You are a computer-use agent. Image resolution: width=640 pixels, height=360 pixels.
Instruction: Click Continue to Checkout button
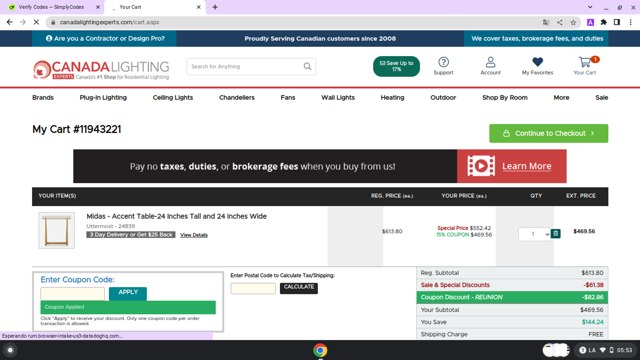[x=549, y=133]
